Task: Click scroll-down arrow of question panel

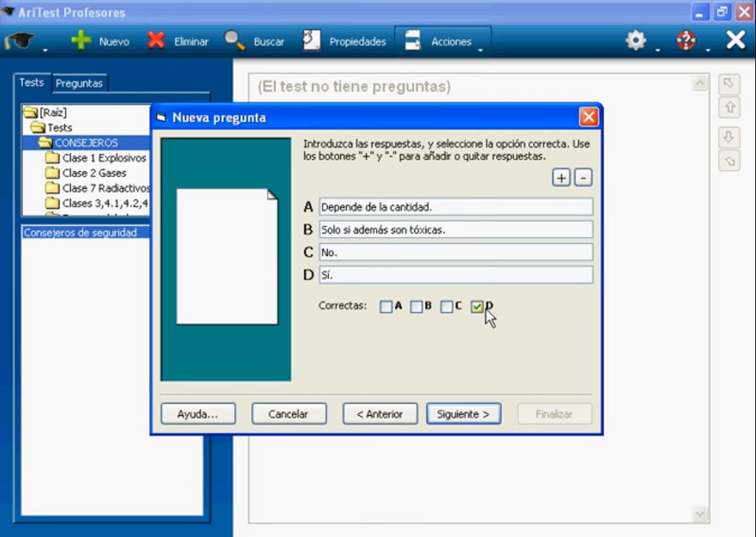Action: pos(699,514)
